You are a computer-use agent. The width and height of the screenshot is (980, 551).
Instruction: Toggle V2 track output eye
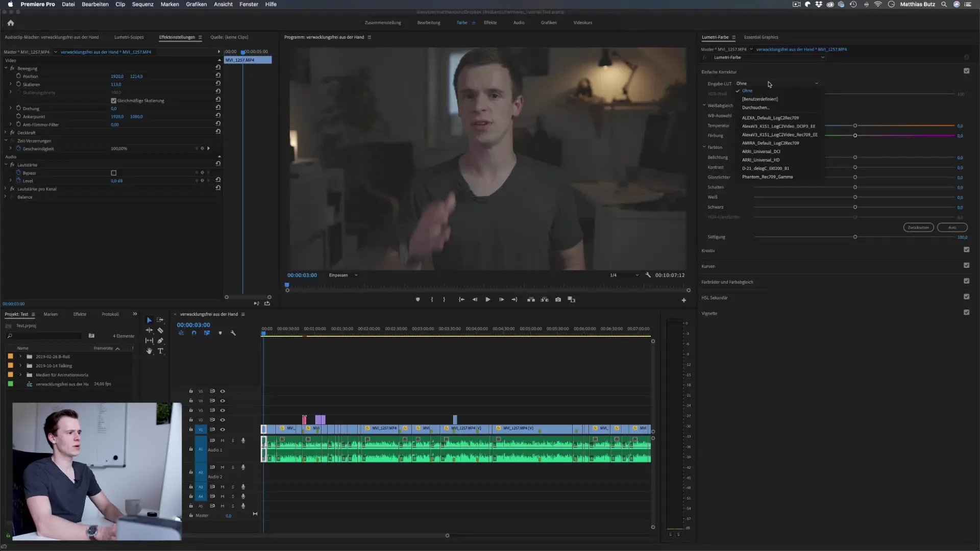[223, 420]
